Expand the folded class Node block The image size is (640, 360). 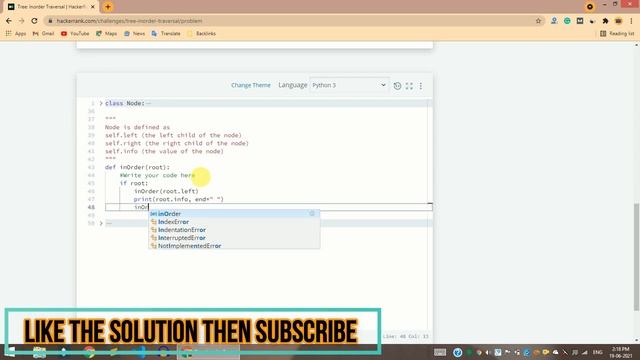(101, 103)
